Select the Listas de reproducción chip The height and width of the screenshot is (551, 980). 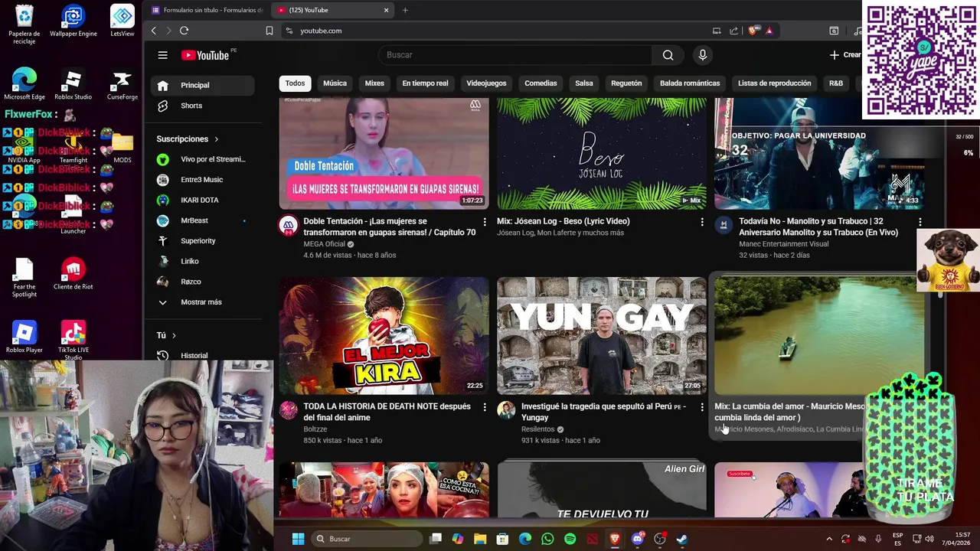click(x=774, y=83)
